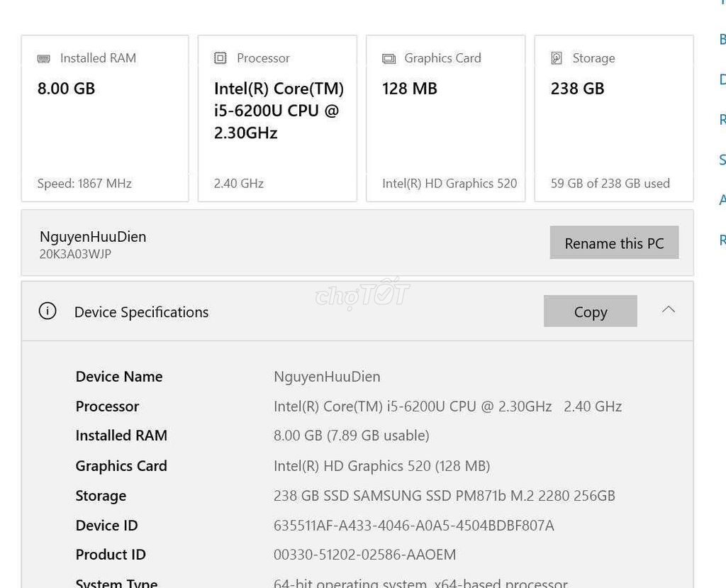Click the Installed RAM card title
726x588 pixels.
click(98, 58)
